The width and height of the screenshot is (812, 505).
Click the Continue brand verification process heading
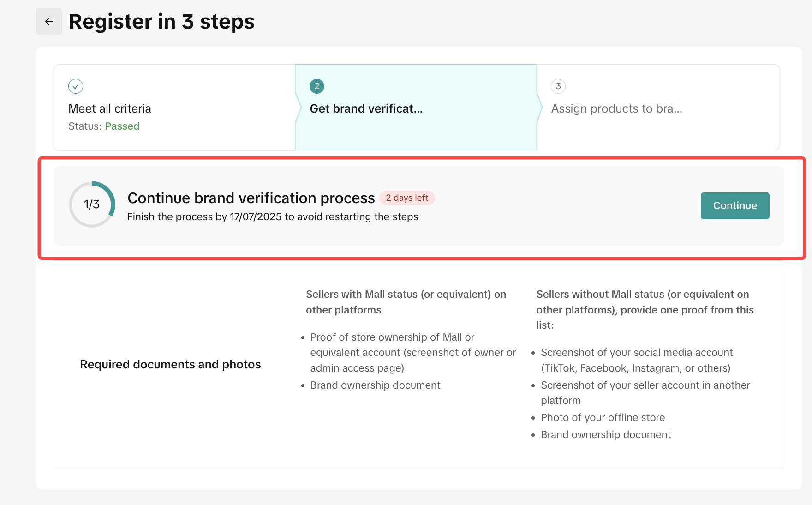pos(251,198)
